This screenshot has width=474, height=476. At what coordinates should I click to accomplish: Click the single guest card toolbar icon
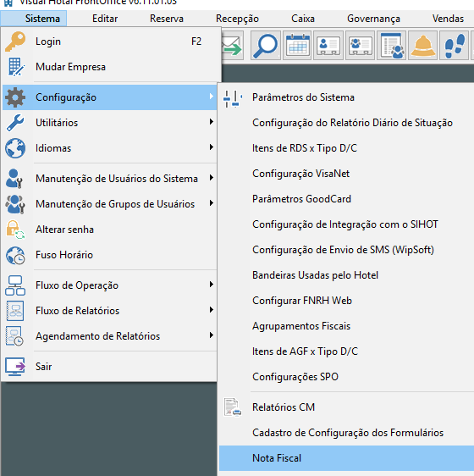328,45
